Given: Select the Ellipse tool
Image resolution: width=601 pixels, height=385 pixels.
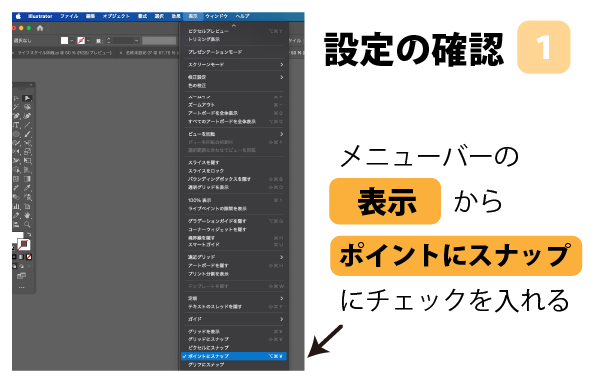Looking at the screenshot, I should [16, 134].
